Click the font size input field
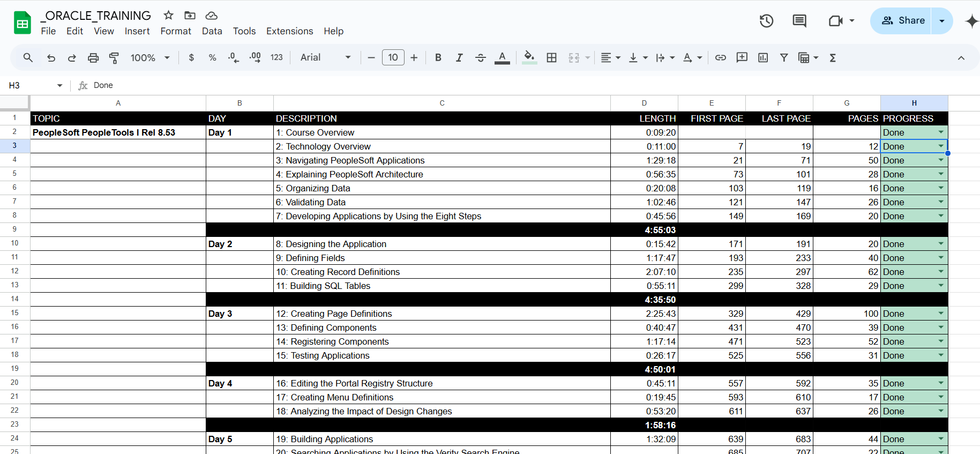980x454 pixels. 393,57
